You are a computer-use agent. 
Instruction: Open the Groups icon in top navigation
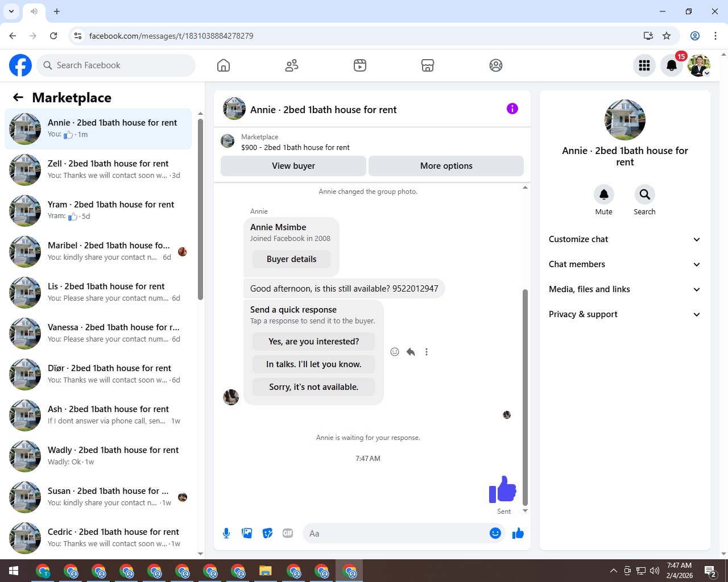[x=496, y=65]
